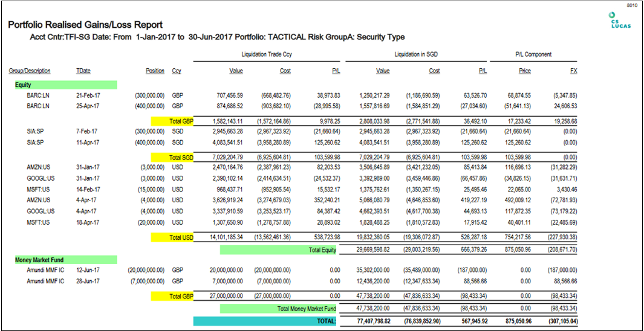Screen dimensions: 644x331
Task: Click BARC:LN row dated 25-Apr-17
Action: pos(302,106)
